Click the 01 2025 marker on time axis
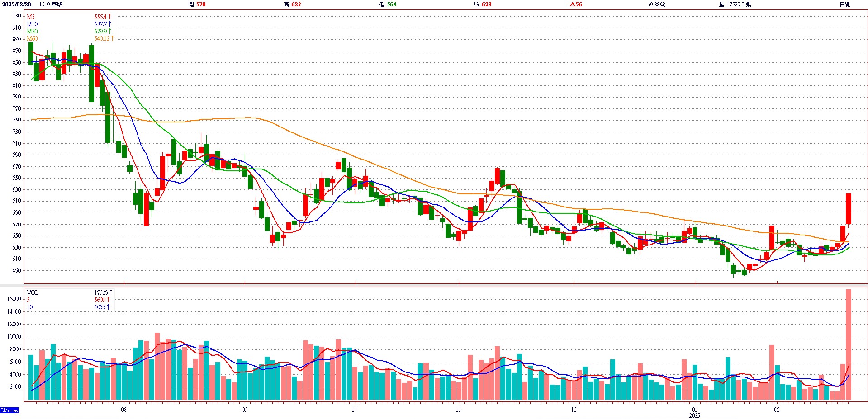Image resolution: width=868 pixels, height=419 pixels. (694, 412)
